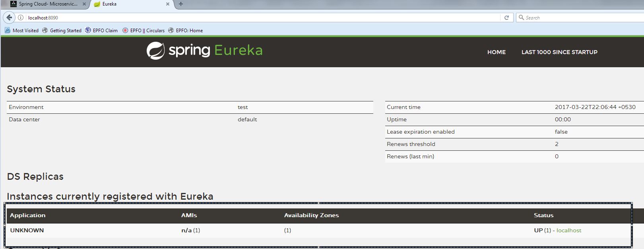Click the n/a (1) AMIs cell
644x249 pixels.
[x=191, y=230]
